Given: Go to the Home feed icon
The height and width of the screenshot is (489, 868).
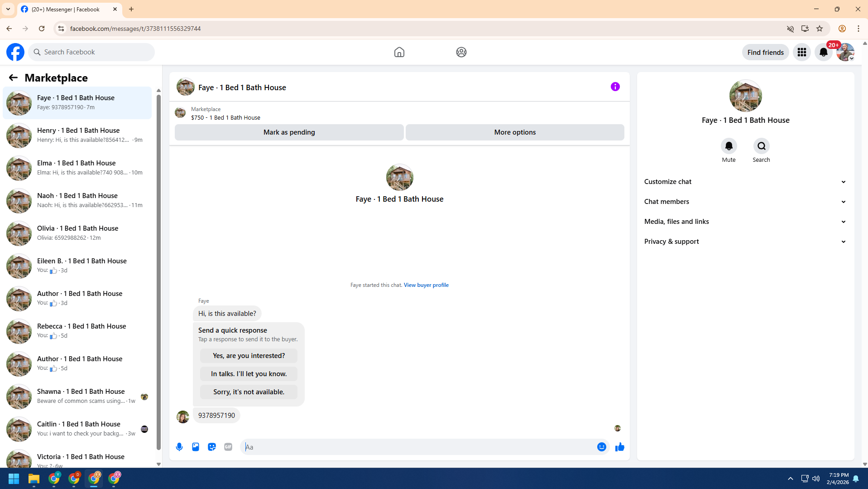Looking at the screenshot, I should click(x=399, y=52).
